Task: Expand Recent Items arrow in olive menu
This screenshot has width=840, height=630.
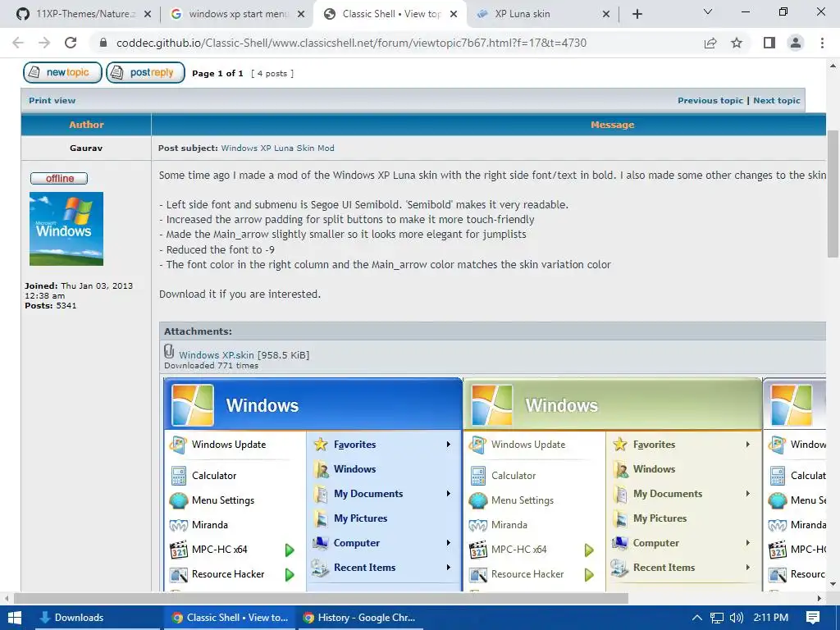Action: [x=747, y=568]
